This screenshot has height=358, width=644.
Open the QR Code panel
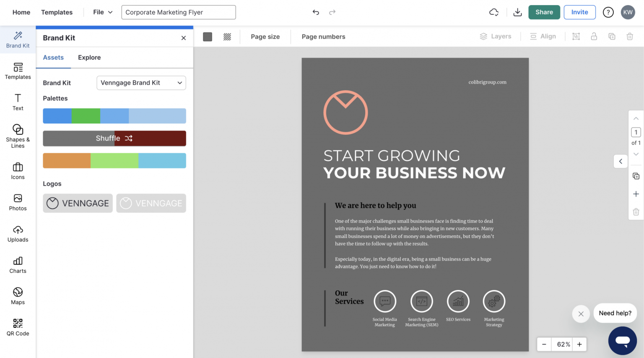pos(18,328)
